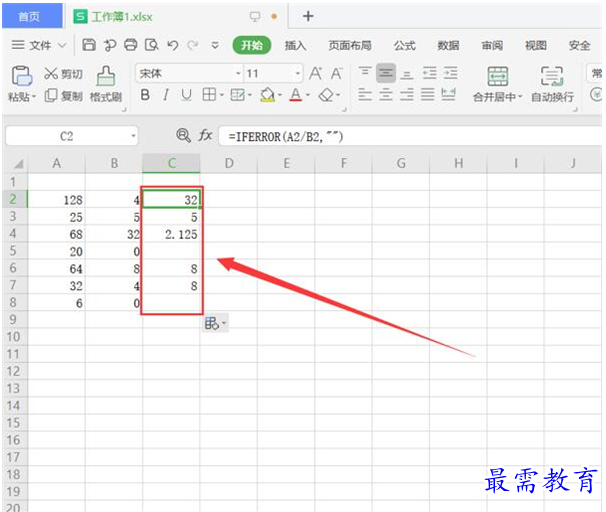Increase indent icon

450,73
